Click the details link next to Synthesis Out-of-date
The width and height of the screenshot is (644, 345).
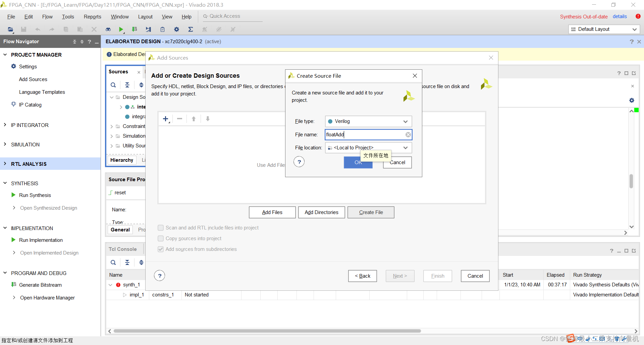(x=620, y=16)
